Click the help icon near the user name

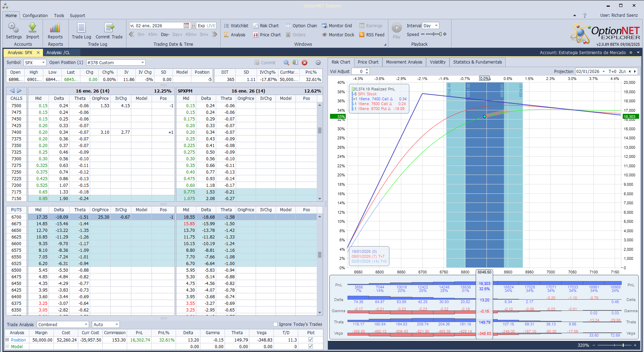[x=585, y=15]
